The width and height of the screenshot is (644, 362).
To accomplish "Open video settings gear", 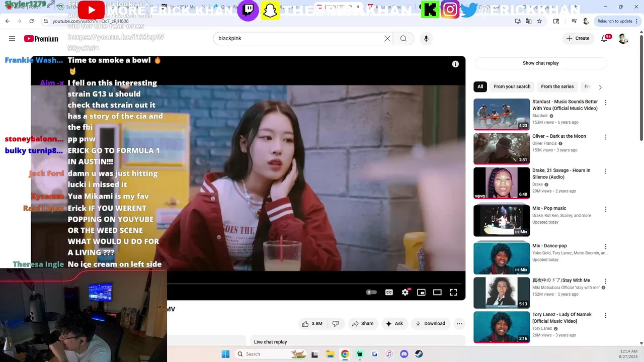I will 405,292.
